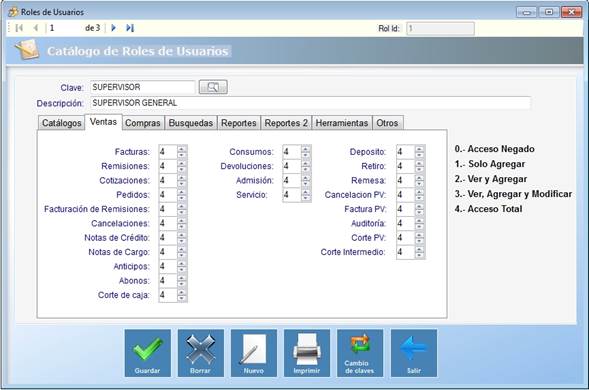589x390 pixels.
Task: Open Cambio de claves
Action: point(360,353)
